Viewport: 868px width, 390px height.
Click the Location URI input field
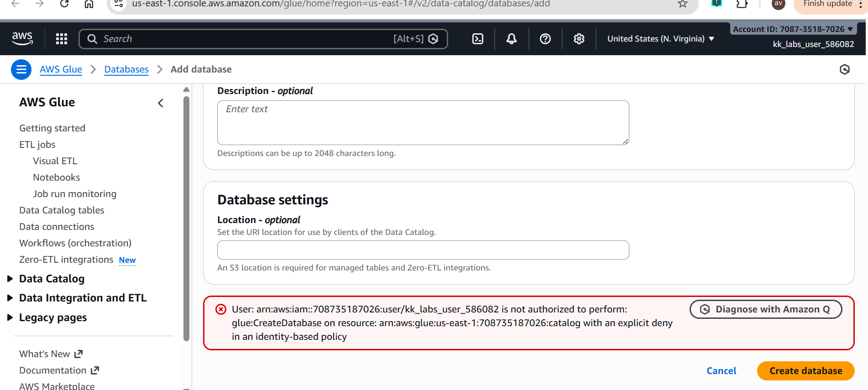coord(423,250)
